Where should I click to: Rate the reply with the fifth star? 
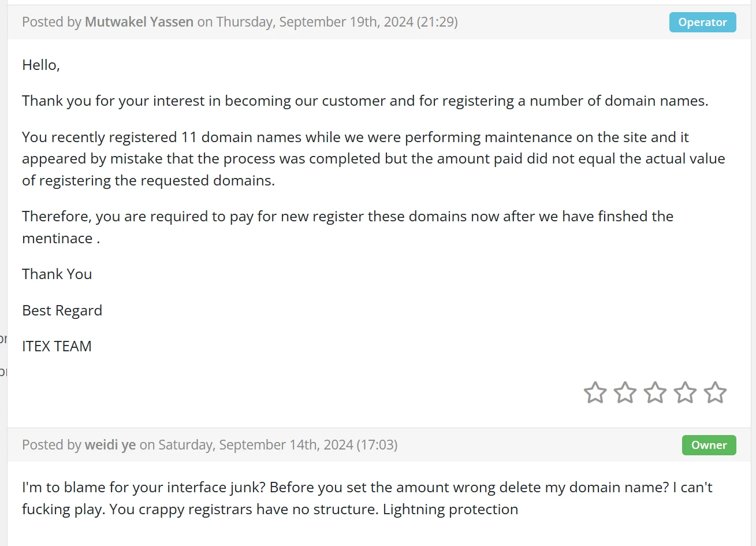pyautogui.click(x=715, y=393)
